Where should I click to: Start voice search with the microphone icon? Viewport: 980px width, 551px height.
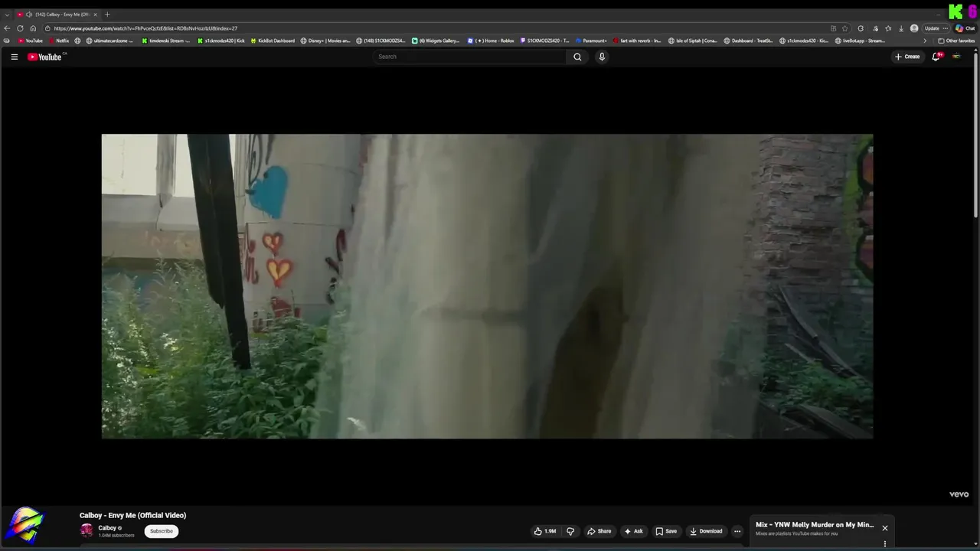point(602,57)
